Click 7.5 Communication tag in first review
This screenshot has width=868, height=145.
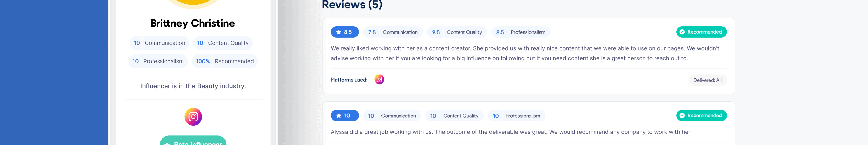[x=393, y=32]
